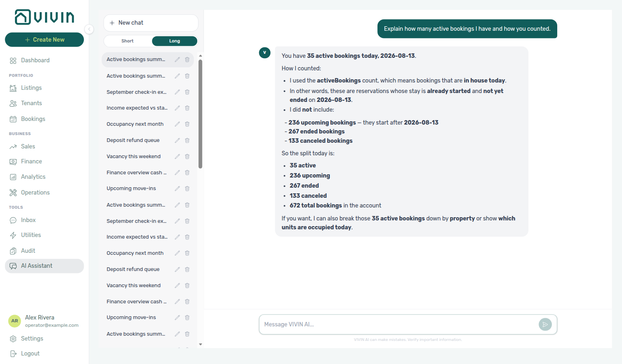This screenshot has height=364, width=622.
Task: Open the Tenants section
Action: [45, 103]
